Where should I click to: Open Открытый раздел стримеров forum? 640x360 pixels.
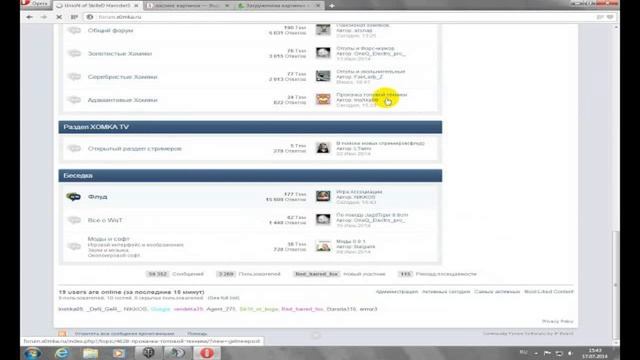coord(135,149)
